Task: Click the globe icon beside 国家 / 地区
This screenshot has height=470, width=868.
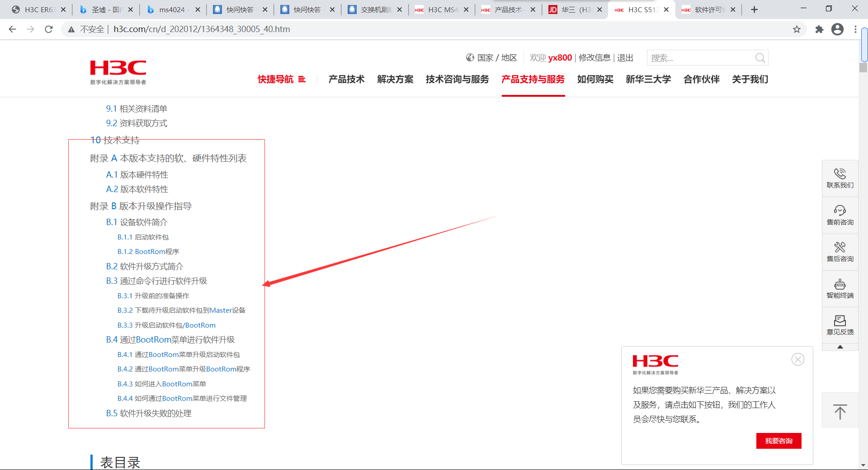Action: click(x=470, y=57)
